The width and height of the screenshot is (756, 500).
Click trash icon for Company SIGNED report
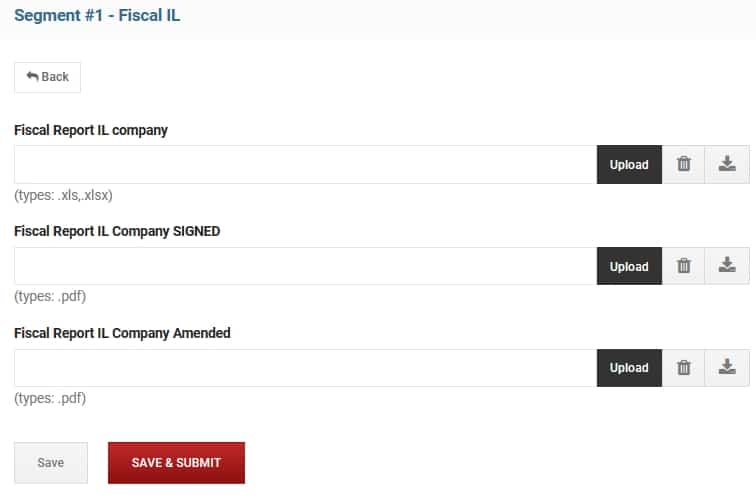coord(683,266)
